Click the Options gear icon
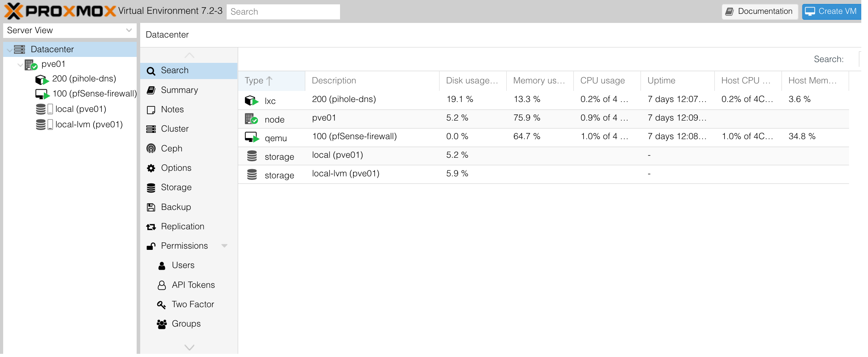This screenshot has height=357, width=868. point(151,168)
